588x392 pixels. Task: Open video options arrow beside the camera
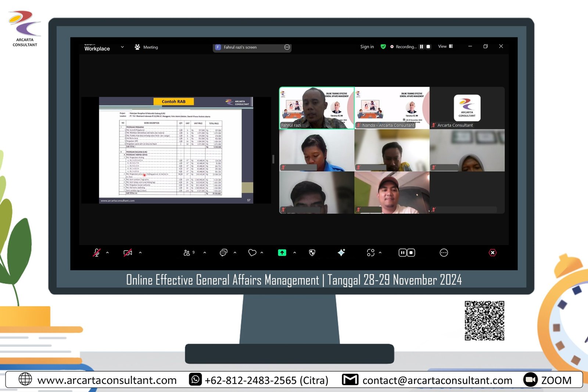(x=140, y=253)
